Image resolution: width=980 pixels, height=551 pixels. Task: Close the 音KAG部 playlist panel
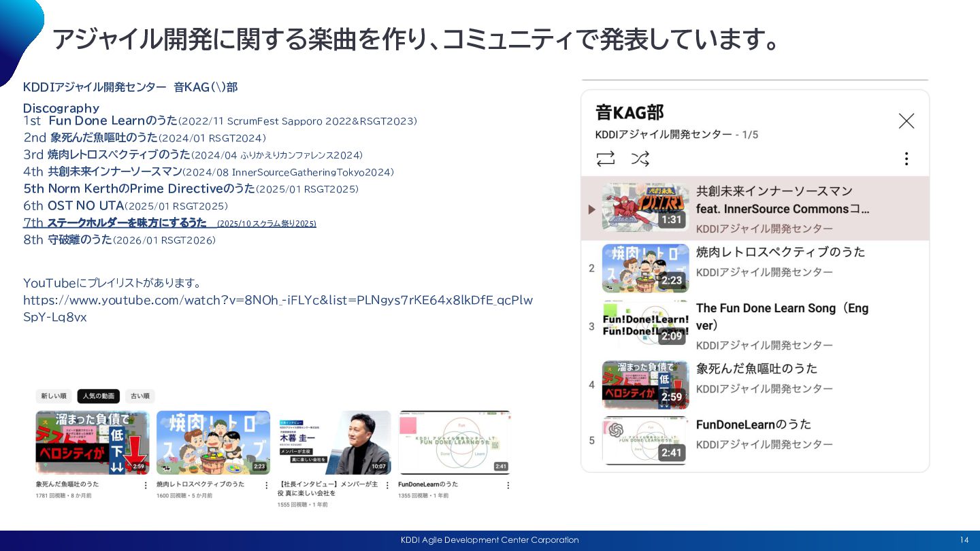(x=906, y=121)
